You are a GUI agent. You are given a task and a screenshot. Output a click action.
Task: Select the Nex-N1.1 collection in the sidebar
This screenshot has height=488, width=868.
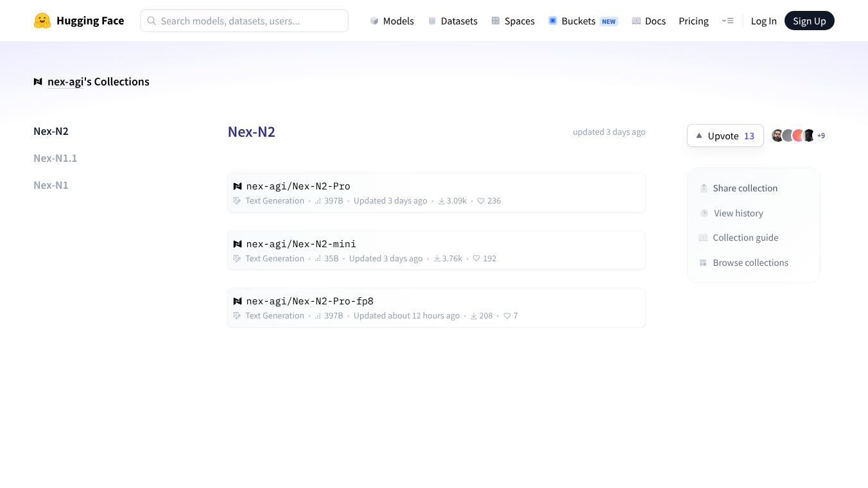tap(55, 158)
